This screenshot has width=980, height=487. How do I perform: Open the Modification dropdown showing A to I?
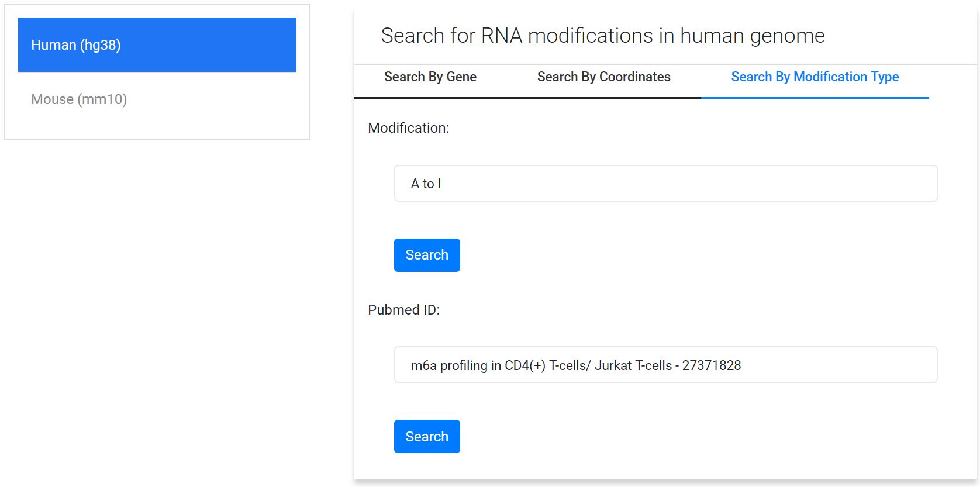click(665, 184)
